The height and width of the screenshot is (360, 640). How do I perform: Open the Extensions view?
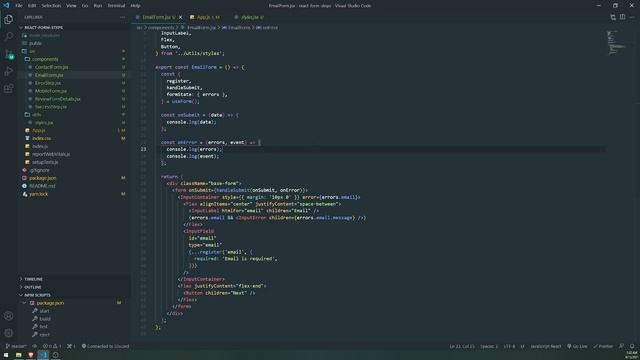pyautogui.click(x=8, y=88)
